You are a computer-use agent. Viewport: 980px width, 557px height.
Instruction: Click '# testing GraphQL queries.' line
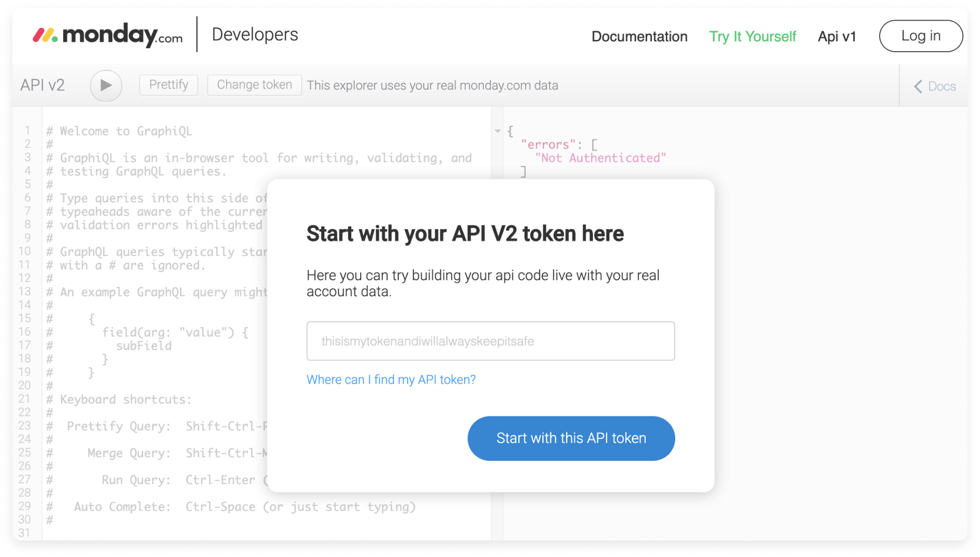pos(136,171)
